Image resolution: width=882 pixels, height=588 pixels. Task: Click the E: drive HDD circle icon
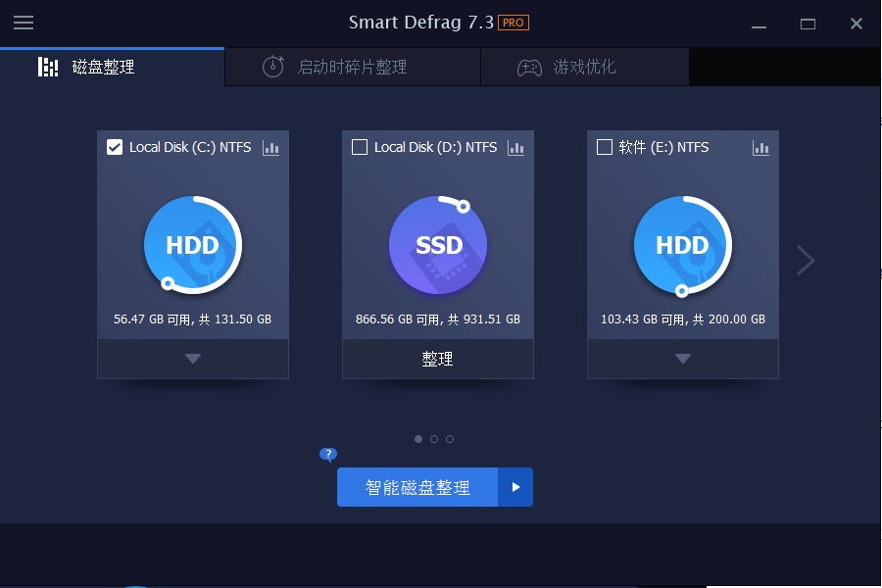tap(683, 245)
